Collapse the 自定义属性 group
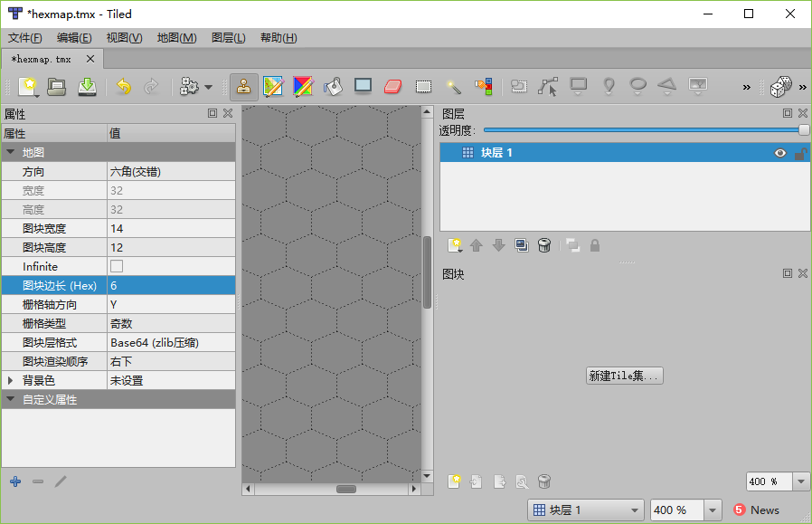 (x=10, y=400)
